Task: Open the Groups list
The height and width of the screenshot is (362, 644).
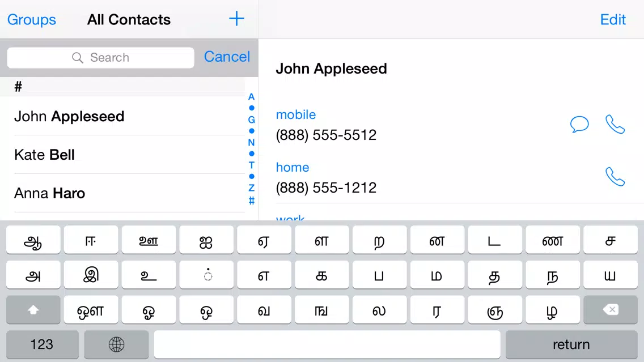Action: [32, 20]
